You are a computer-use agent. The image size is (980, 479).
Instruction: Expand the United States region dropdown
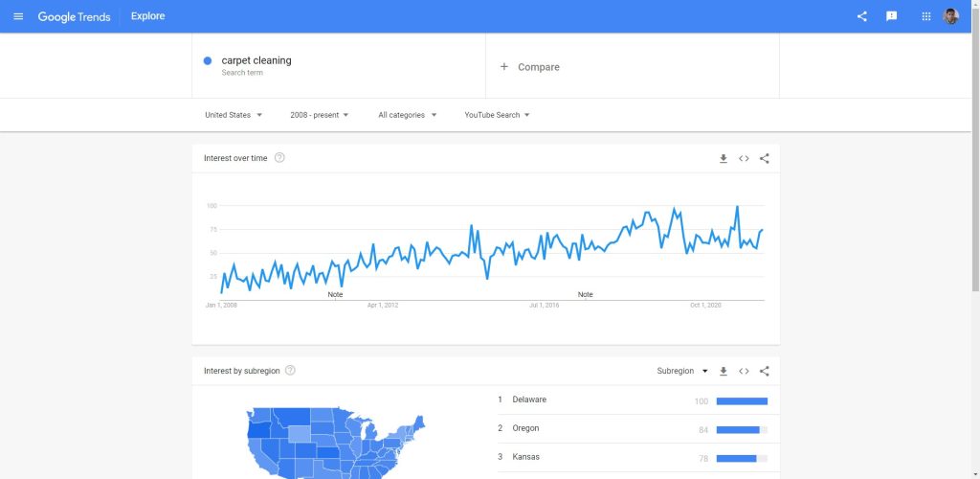coord(234,115)
